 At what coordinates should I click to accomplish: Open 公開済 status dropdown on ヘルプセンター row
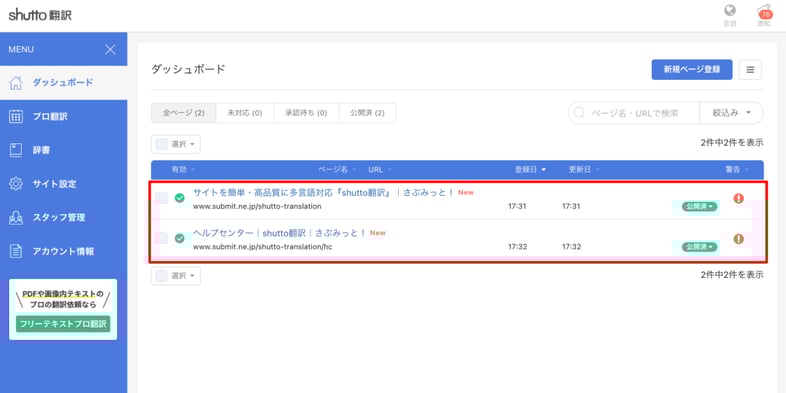[x=699, y=247]
